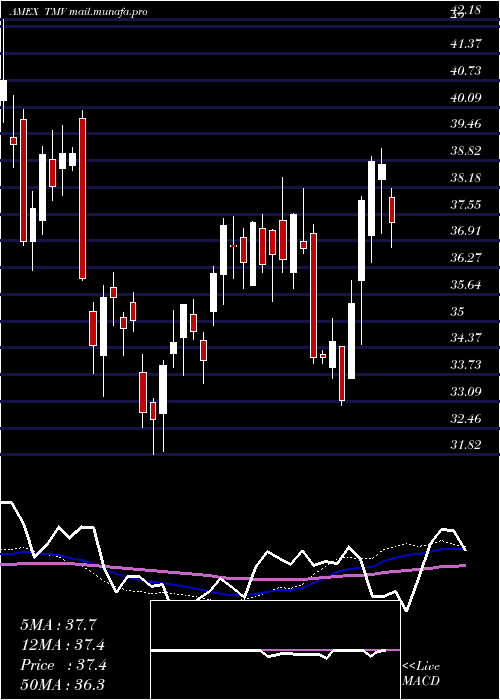Click the 35.64 price axis label
This screenshot has height=700, width=500.
click(466, 284)
